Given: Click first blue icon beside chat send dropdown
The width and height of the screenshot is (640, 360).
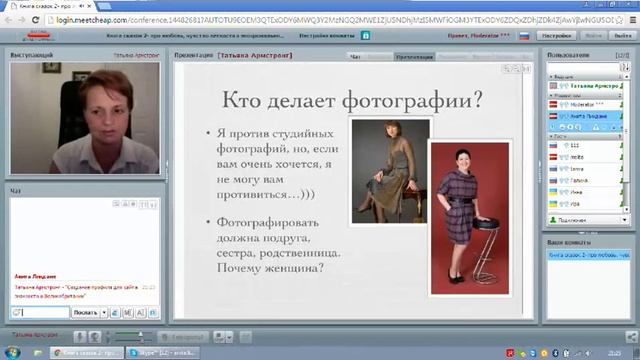Looking at the screenshot, I should point(115,313).
